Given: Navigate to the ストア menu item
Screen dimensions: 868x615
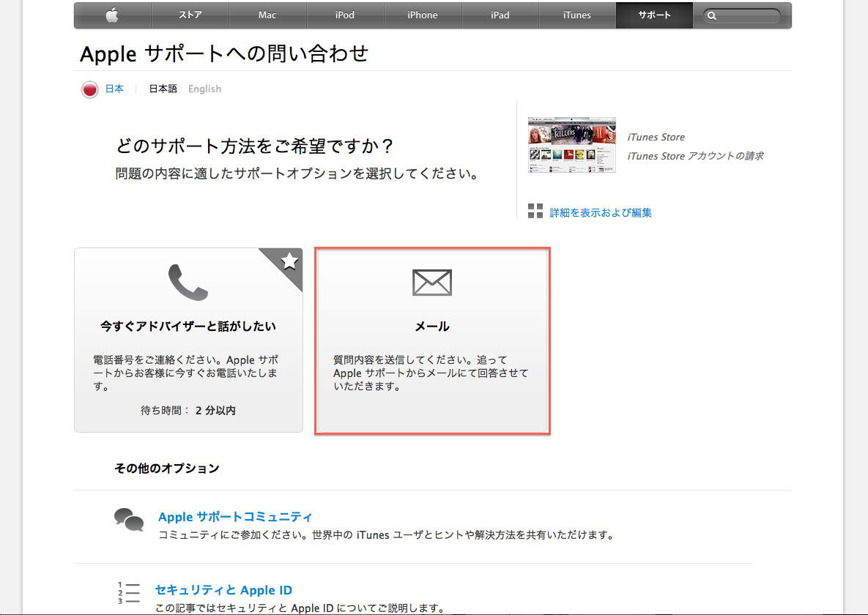Looking at the screenshot, I should click(x=190, y=15).
